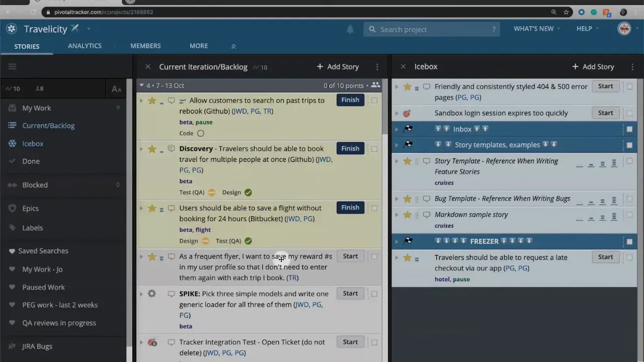Click the Search project input field
Viewport: 644px width, 362px height.
(x=431, y=29)
